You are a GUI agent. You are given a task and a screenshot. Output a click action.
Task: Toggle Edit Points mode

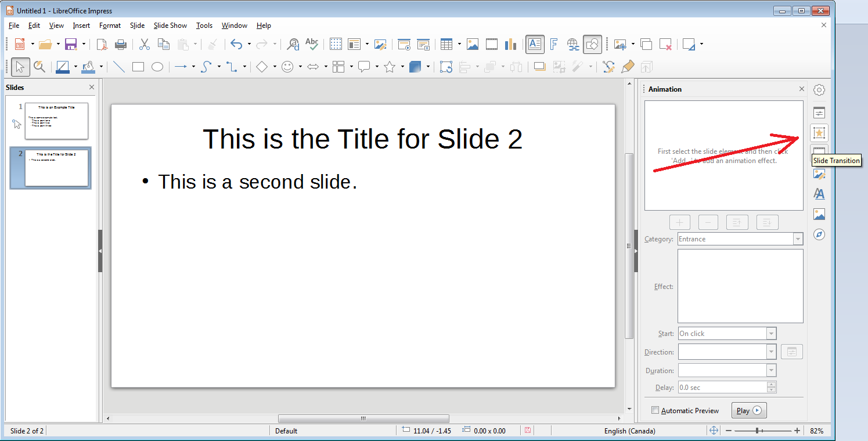pos(608,67)
